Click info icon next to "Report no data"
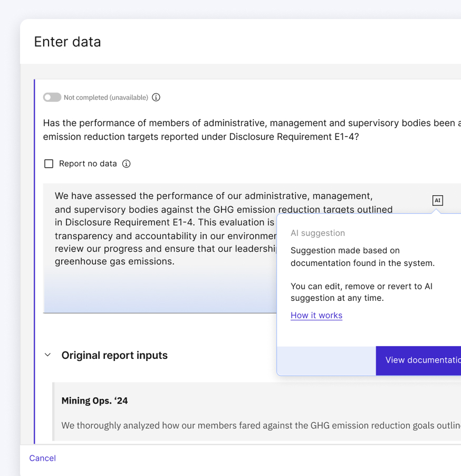Image resolution: width=461 pixels, height=476 pixels. point(126,164)
